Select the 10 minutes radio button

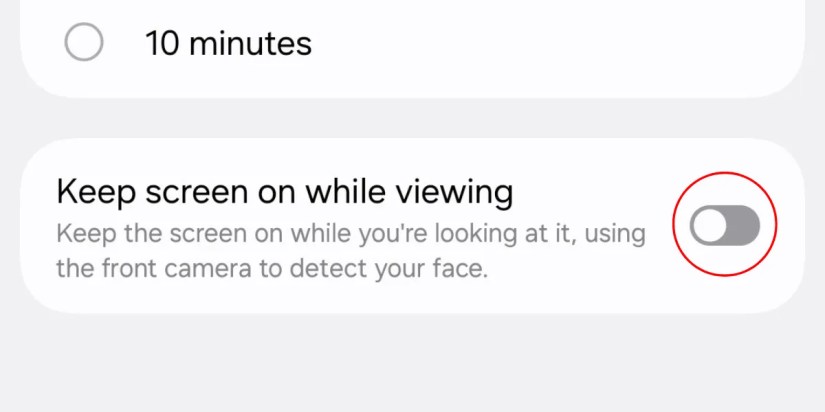tap(83, 43)
